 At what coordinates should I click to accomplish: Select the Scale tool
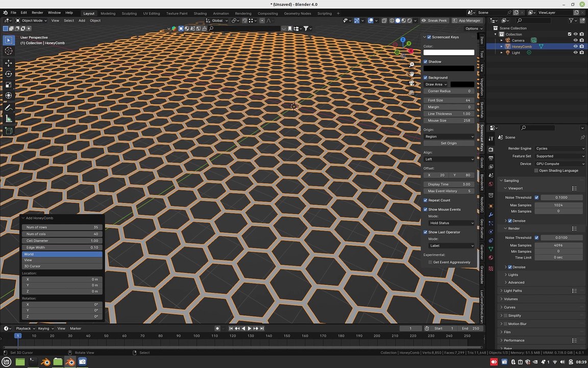click(9, 85)
